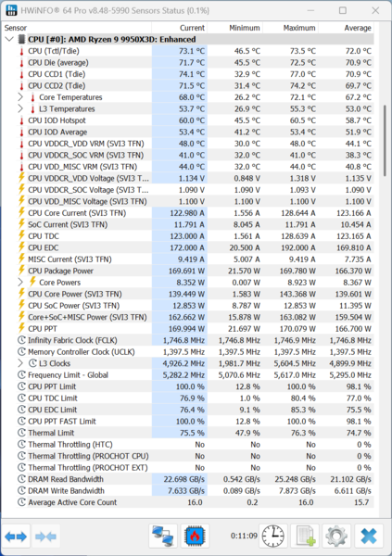
Task: Collapse the CPU [#0] AMD Ryzen 9 group
Action: tap(9, 39)
